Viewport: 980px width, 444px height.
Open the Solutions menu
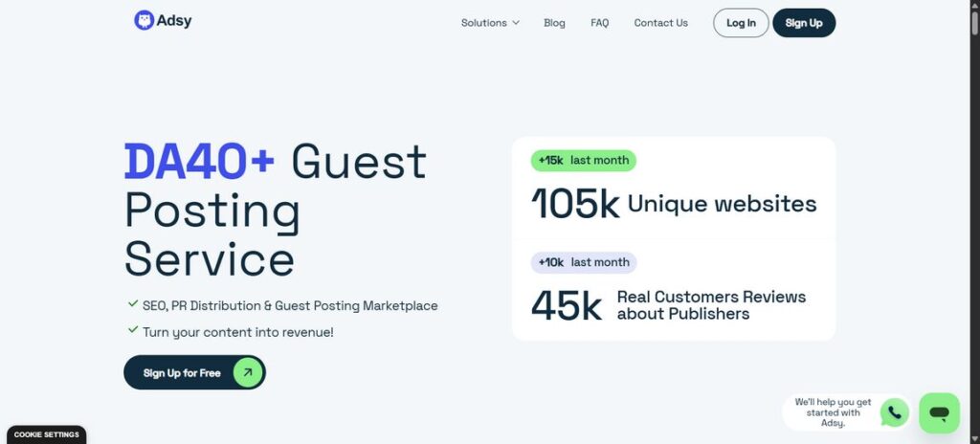tap(484, 23)
